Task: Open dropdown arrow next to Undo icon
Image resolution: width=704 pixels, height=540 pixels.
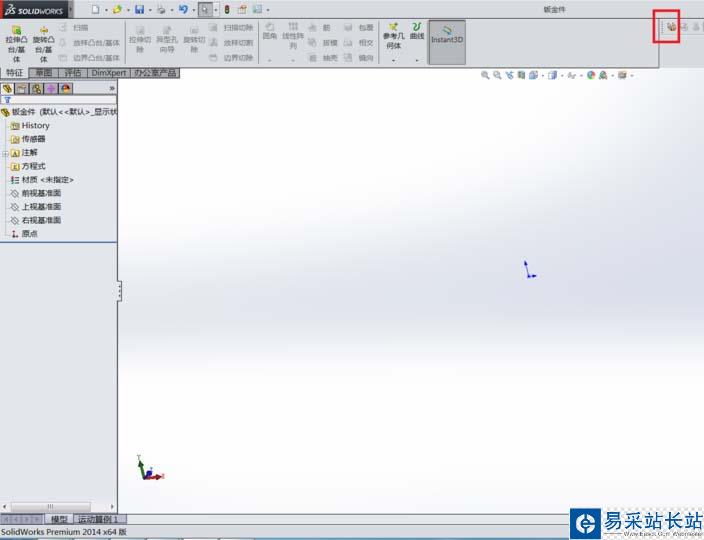Action: (x=193, y=10)
